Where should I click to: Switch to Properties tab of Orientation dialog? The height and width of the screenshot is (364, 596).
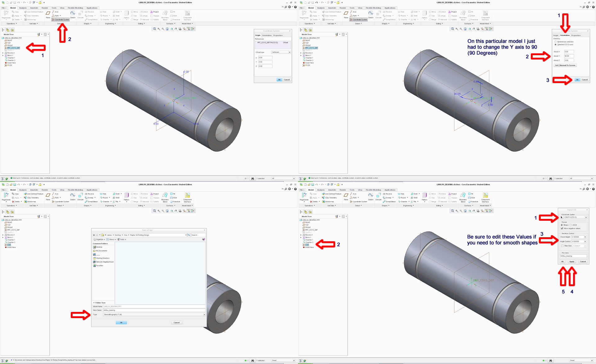(576, 35)
